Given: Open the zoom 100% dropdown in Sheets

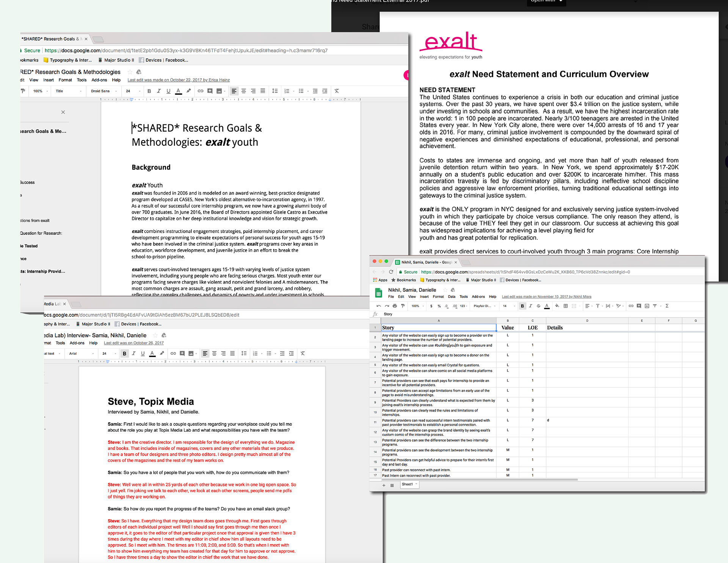Looking at the screenshot, I should [418, 306].
